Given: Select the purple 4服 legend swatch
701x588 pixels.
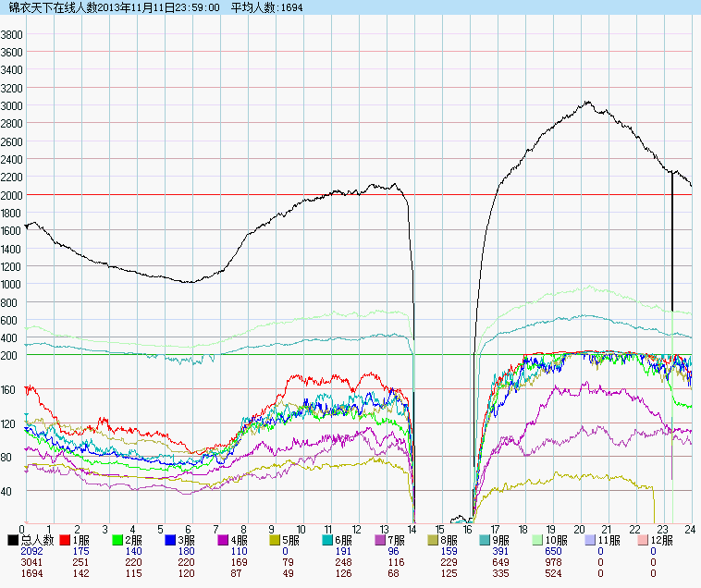Looking at the screenshot, I should pos(224,539).
